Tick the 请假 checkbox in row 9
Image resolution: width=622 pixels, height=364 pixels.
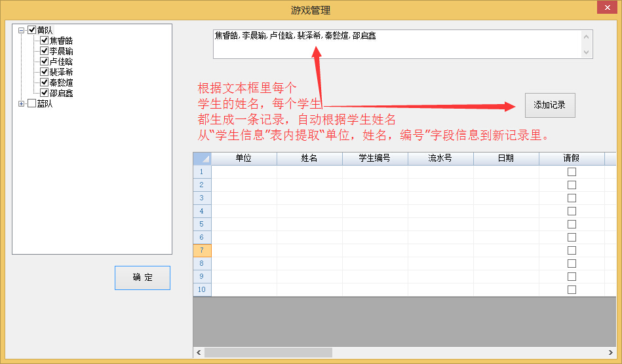coord(572,276)
